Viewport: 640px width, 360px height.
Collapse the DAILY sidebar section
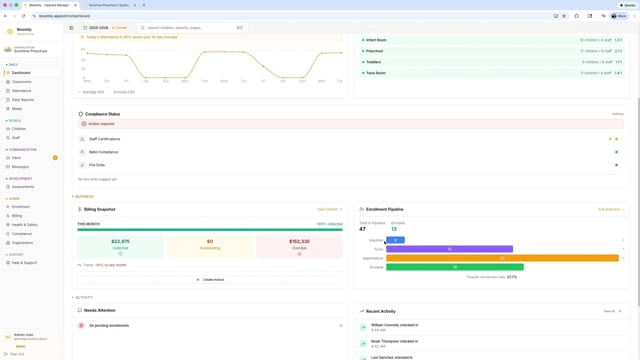pyautogui.click(x=12, y=64)
